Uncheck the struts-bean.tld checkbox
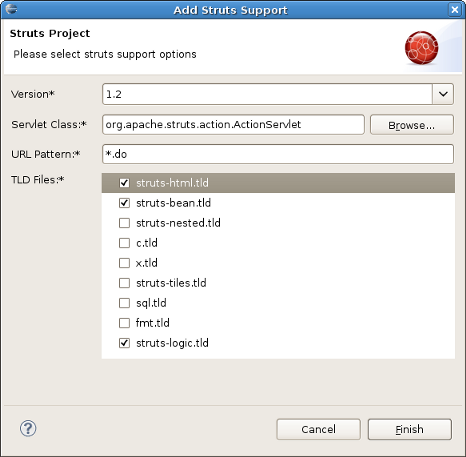 pos(124,203)
